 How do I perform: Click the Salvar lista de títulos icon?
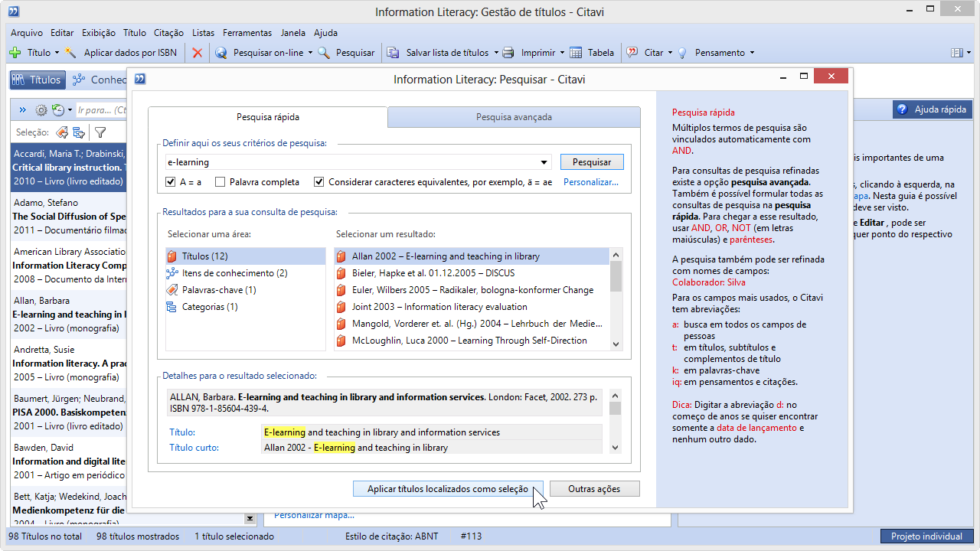click(x=394, y=53)
